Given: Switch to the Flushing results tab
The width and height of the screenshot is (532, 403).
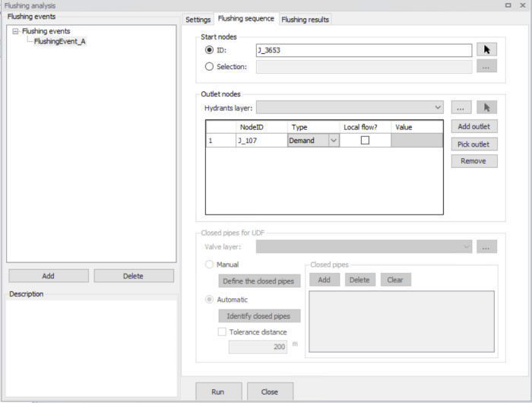Looking at the screenshot, I should pos(305,20).
